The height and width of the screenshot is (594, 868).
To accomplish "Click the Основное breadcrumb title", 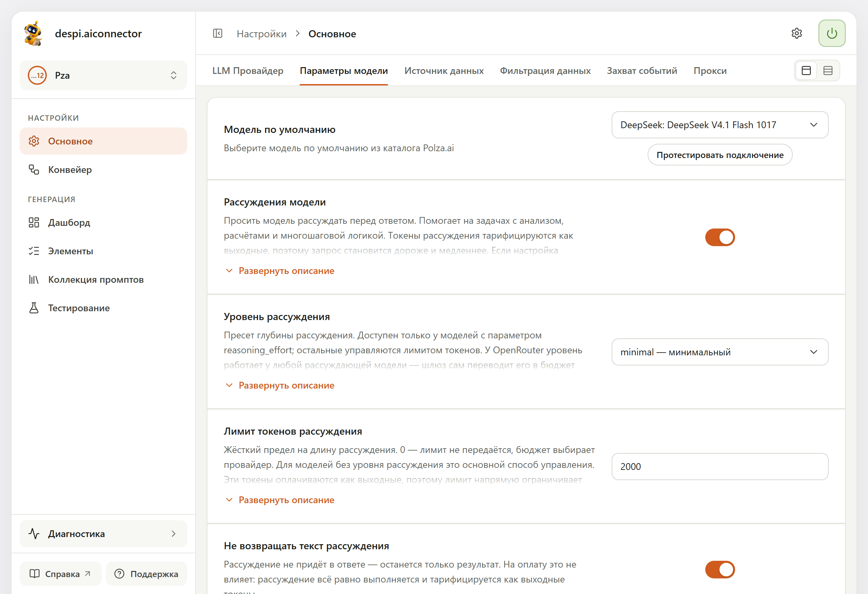I will (x=332, y=34).
